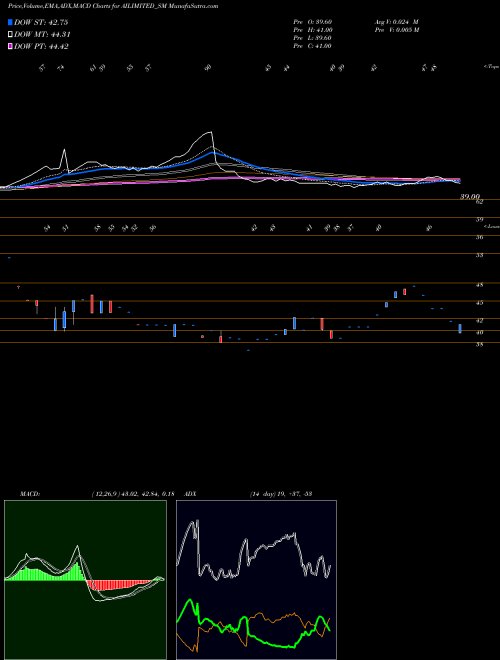Click the '45' price axis label
Viewport: 500px width, 660px height.
pyautogui.click(x=479, y=303)
